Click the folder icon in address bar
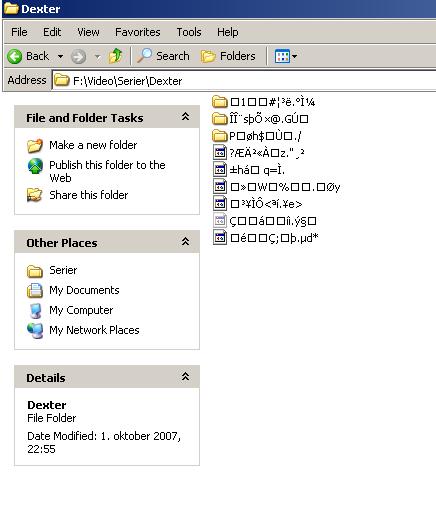436x524 pixels. (x=62, y=80)
